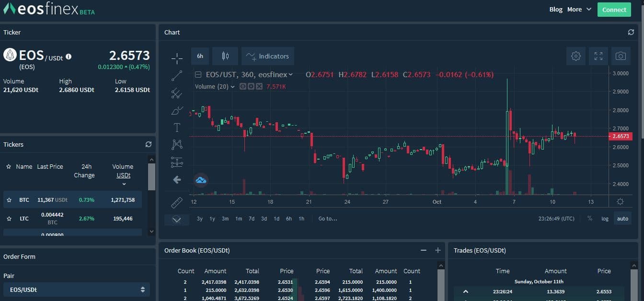The image size is (644, 301).
Task: Select the crosshair cursor tool
Action: pyautogui.click(x=177, y=58)
